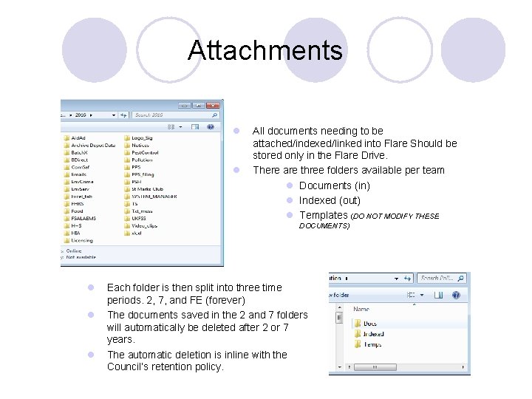
Task: Click magnifier icon in Docs folder window
Action: pos(460,279)
